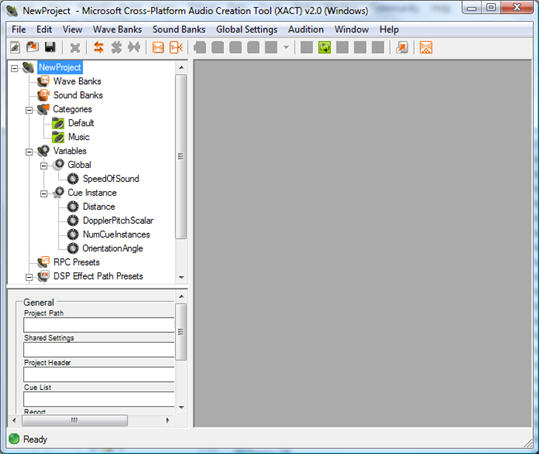The width and height of the screenshot is (539, 454).
Task: Open the Audition menu
Action: [x=306, y=30]
